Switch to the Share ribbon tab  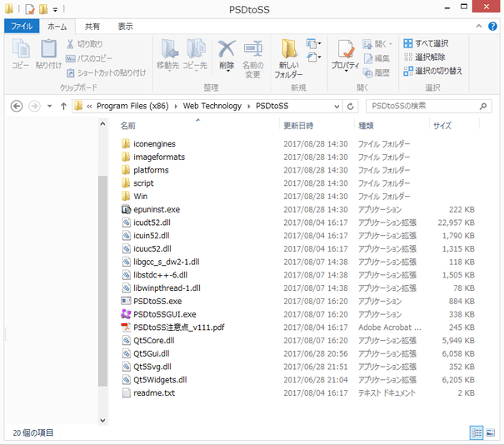coord(92,27)
